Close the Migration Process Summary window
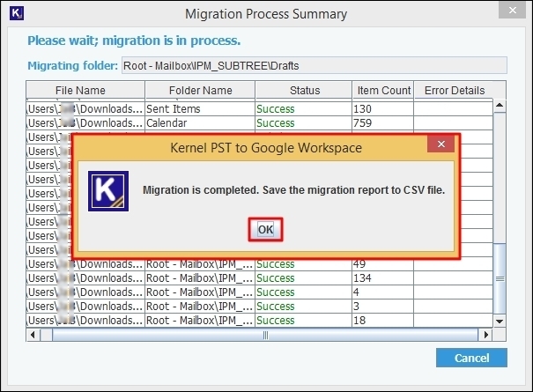Viewport: 533px width, 392px height. [x=512, y=11]
